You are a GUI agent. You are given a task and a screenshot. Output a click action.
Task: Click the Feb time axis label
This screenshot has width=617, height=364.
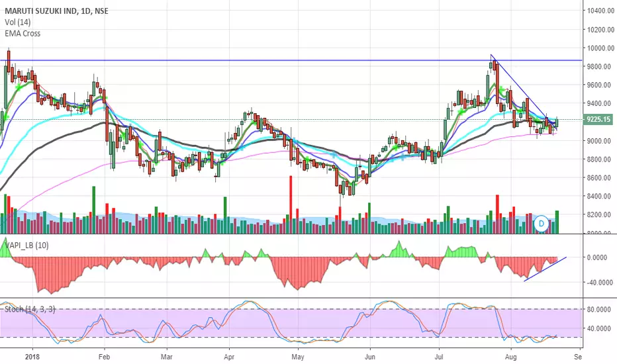coord(105,357)
